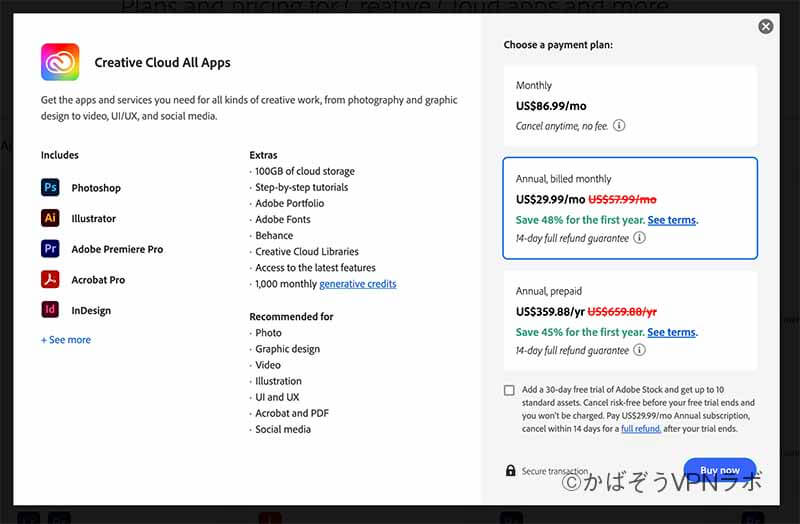
Task: Click 'Step-by-step tutorials' extra
Action: click(302, 187)
